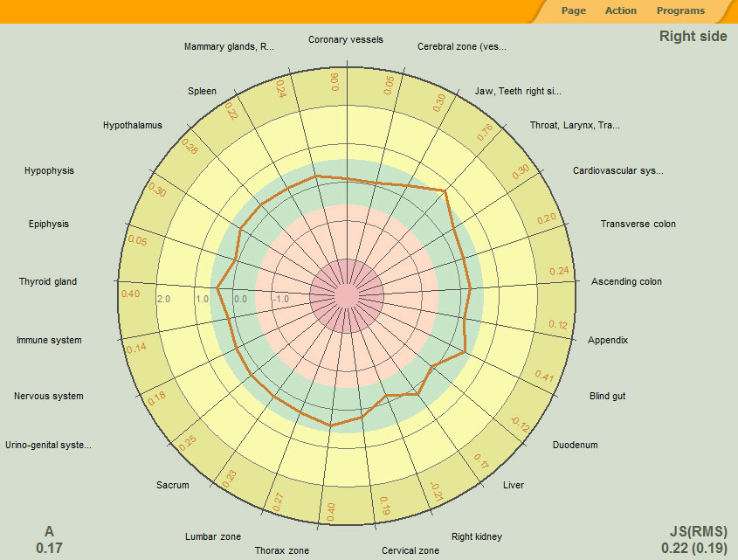Select the 'Mammary glands, R...' label
Image resolution: width=738 pixels, height=560 pixels.
[x=229, y=46]
